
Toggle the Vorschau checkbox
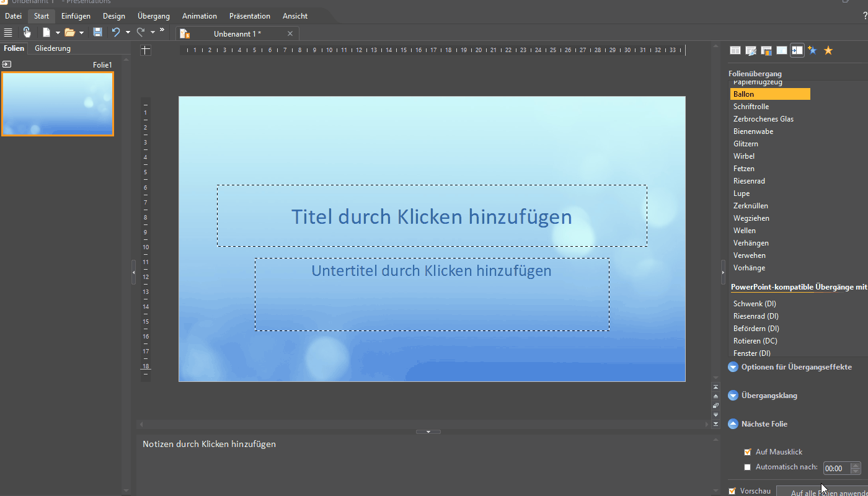(x=732, y=491)
